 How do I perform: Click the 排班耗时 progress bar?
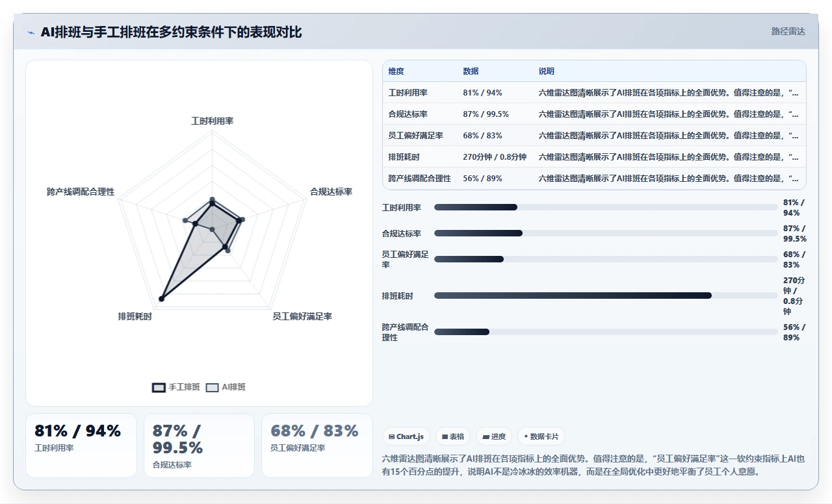[606, 296]
